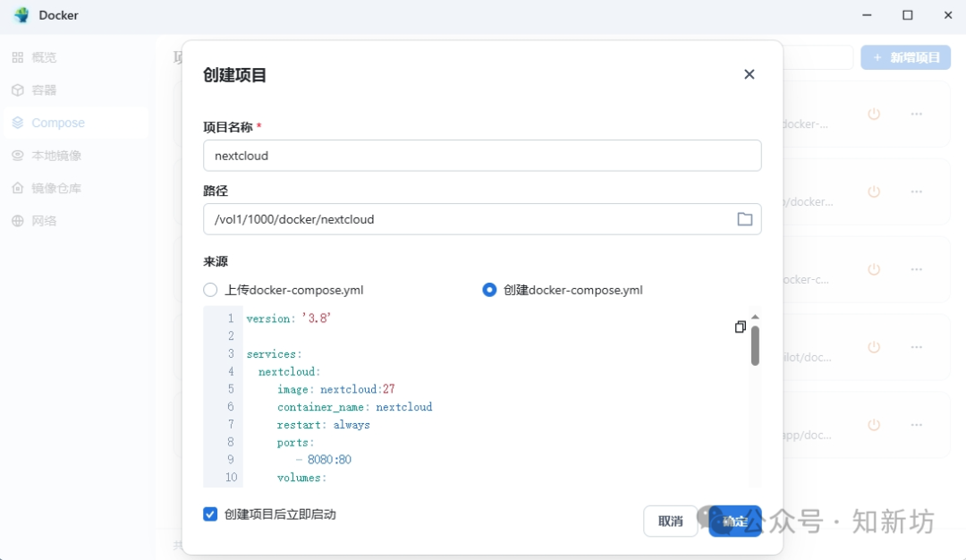Click the power icon of the first project row
Image resolution: width=966 pixels, height=560 pixels.
874,114
